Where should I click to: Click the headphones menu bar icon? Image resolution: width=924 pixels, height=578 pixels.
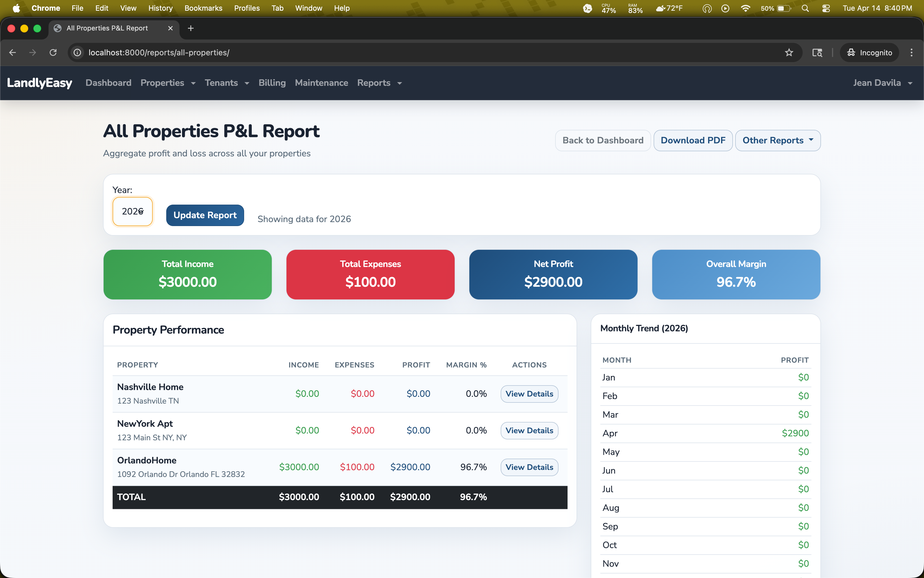point(707,8)
